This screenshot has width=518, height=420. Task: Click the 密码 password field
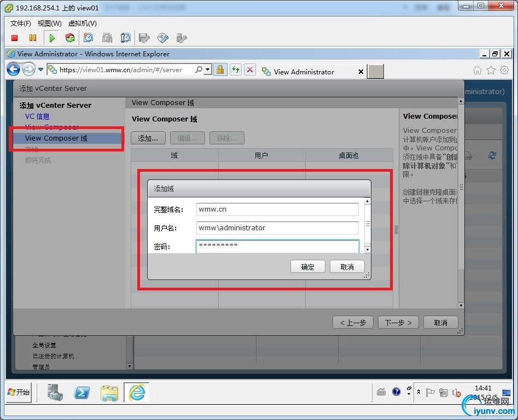(x=277, y=246)
